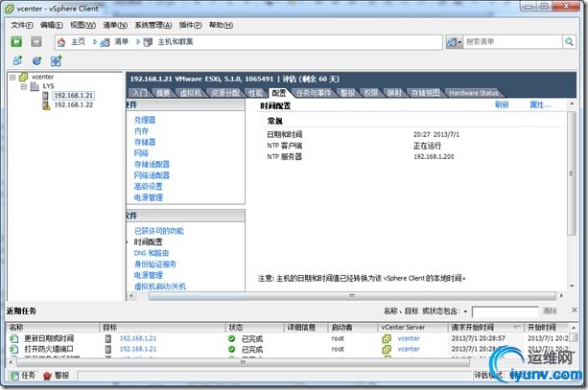Select host 192.168.1.21 in tree
Screen dimensions: 588x390
pyautogui.click(x=74, y=96)
